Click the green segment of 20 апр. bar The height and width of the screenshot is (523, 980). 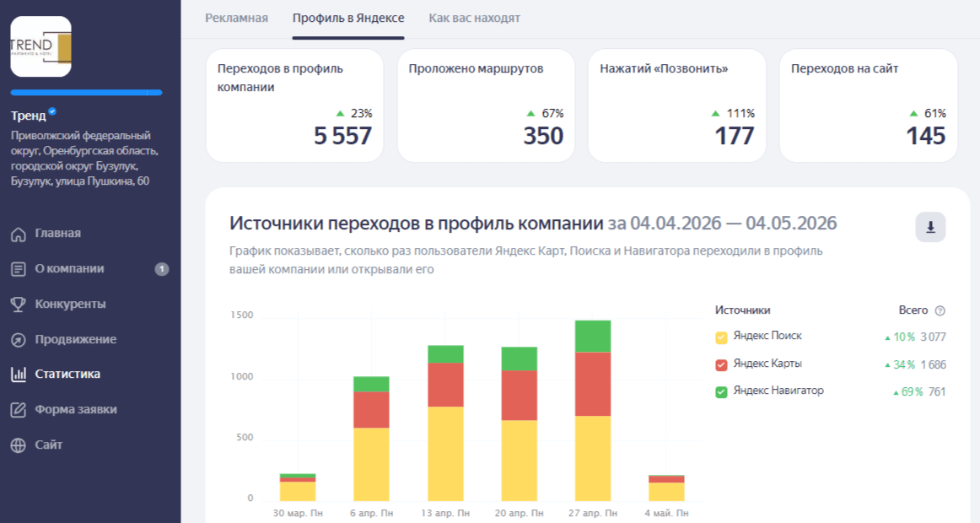pos(520,359)
